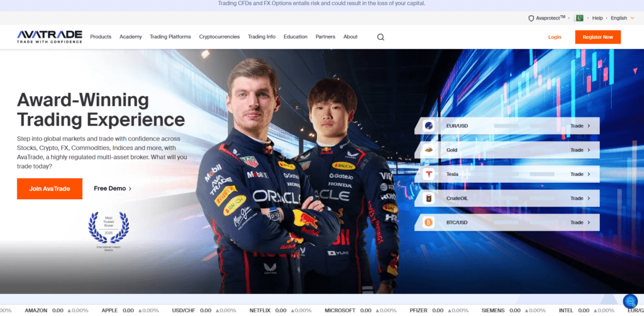Viewport: 644px width, 316px height.
Task: Click the Gold bars icon
Action: point(429,150)
